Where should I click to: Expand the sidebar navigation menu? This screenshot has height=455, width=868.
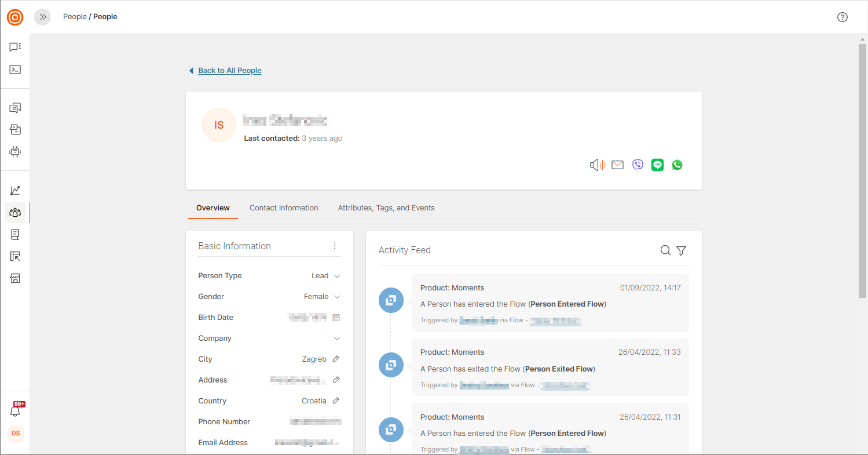[x=42, y=17]
